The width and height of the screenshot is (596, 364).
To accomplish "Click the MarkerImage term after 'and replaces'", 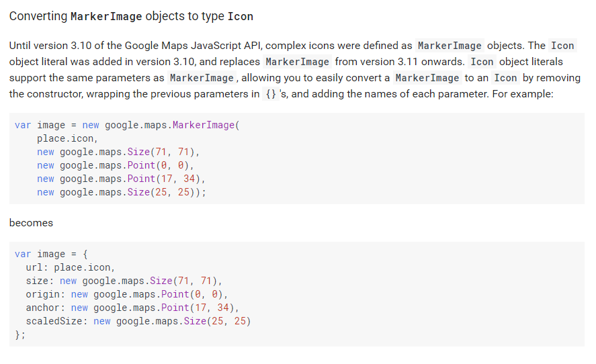I will (x=297, y=62).
